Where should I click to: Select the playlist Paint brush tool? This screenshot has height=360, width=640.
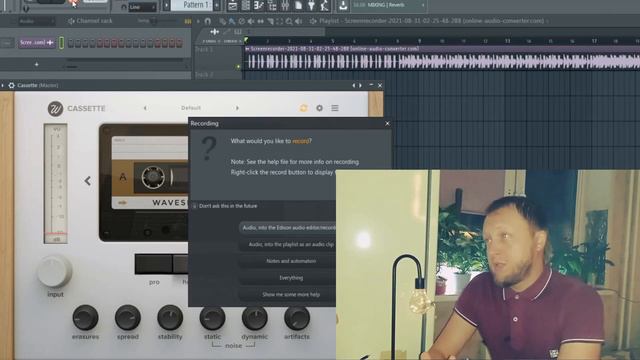coord(231,21)
